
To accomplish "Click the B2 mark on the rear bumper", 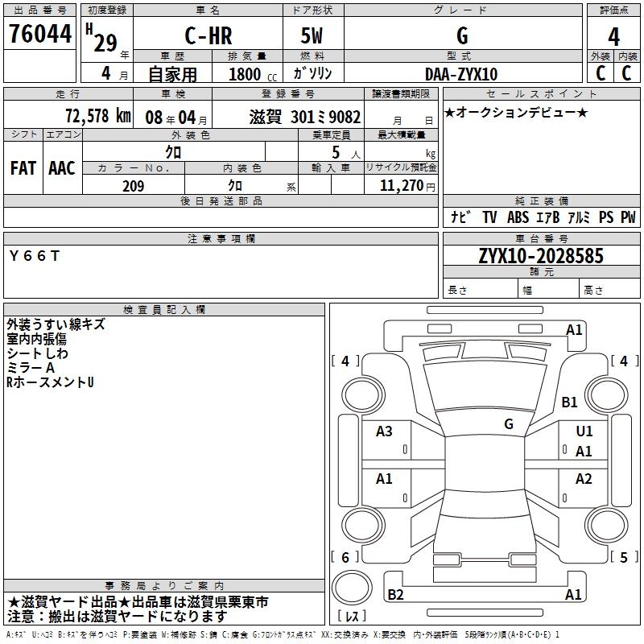I will pyautogui.click(x=395, y=594).
